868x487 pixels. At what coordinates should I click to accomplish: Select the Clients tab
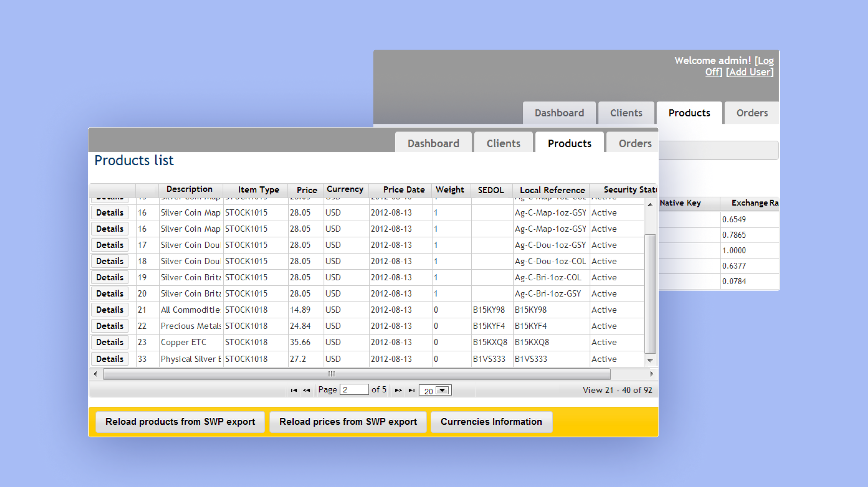coord(504,143)
